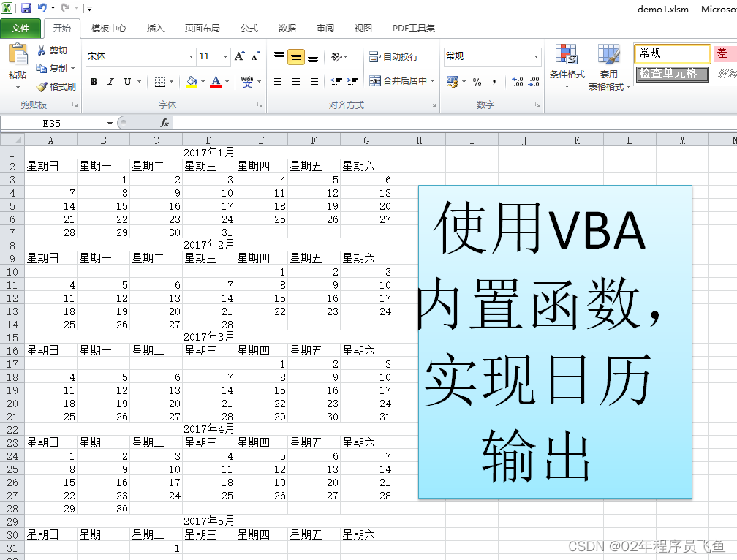737x560 pixels.
Task: Copy the selection with the copy icon
Action: [x=42, y=69]
